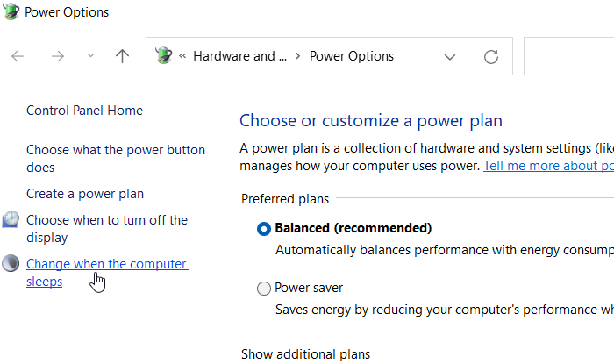Viewport: 614px width, 364px height.
Task: Open the recent locations chevron
Action: point(90,55)
